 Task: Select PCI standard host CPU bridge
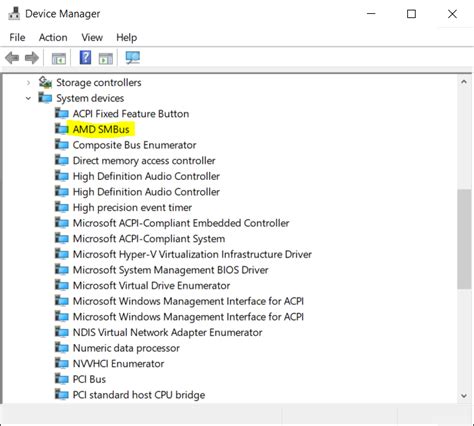click(x=139, y=395)
